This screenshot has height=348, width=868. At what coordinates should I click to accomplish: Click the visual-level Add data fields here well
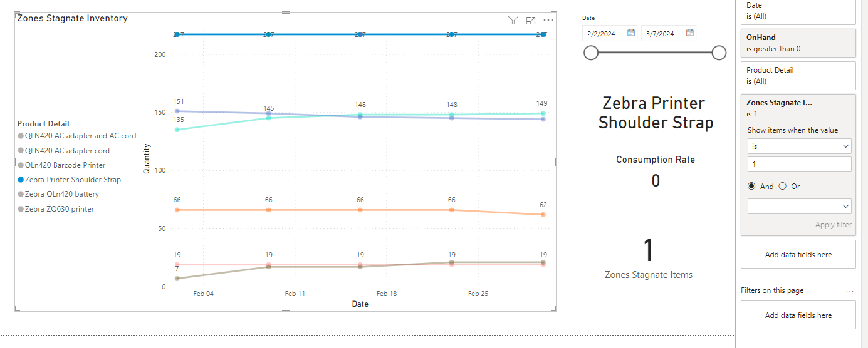point(798,255)
